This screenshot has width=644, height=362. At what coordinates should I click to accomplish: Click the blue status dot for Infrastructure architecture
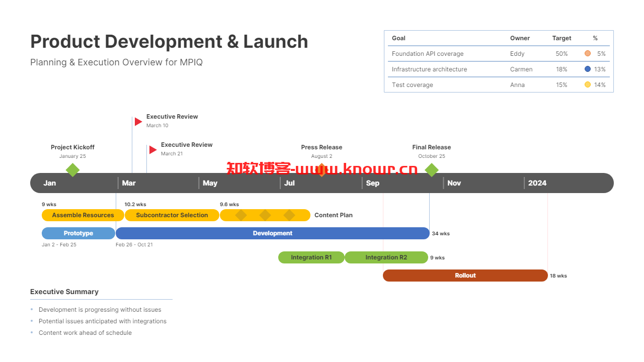(x=588, y=69)
